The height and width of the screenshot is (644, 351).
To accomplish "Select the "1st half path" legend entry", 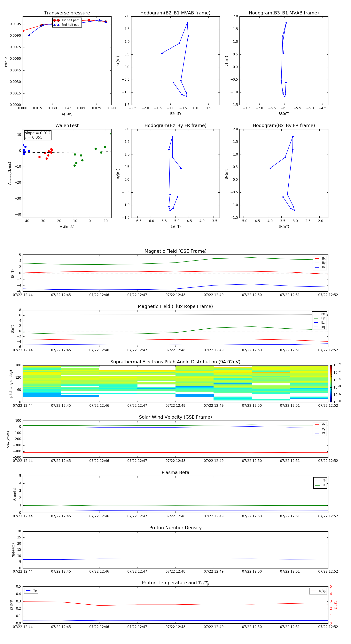I will pyautogui.click(x=66, y=20).
